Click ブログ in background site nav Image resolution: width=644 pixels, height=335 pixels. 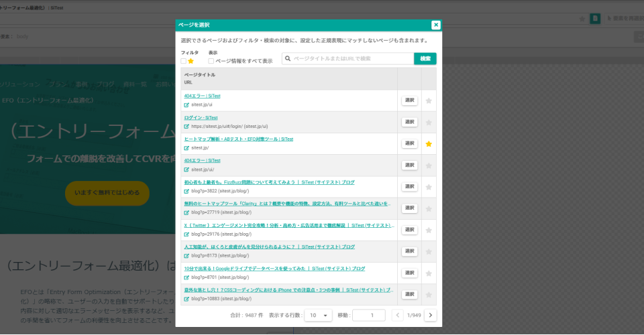click(105, 84)
